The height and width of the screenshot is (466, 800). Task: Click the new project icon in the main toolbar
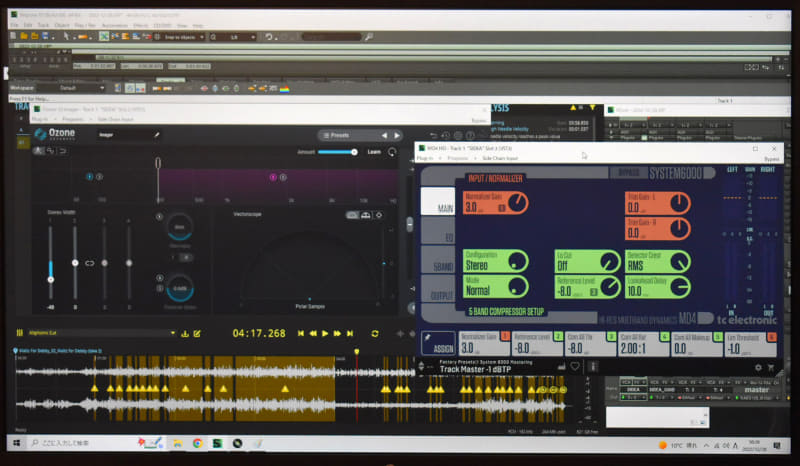14,36
